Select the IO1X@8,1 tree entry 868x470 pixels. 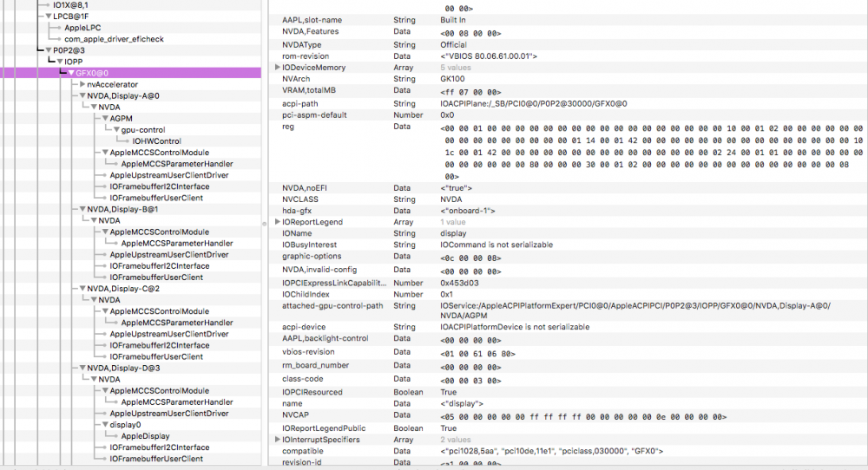click(70, 5)
